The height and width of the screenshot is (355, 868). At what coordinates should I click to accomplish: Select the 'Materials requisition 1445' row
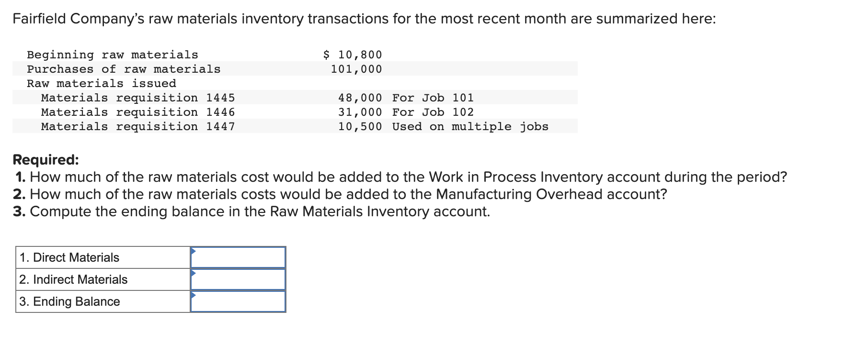(x=295, y=98)
